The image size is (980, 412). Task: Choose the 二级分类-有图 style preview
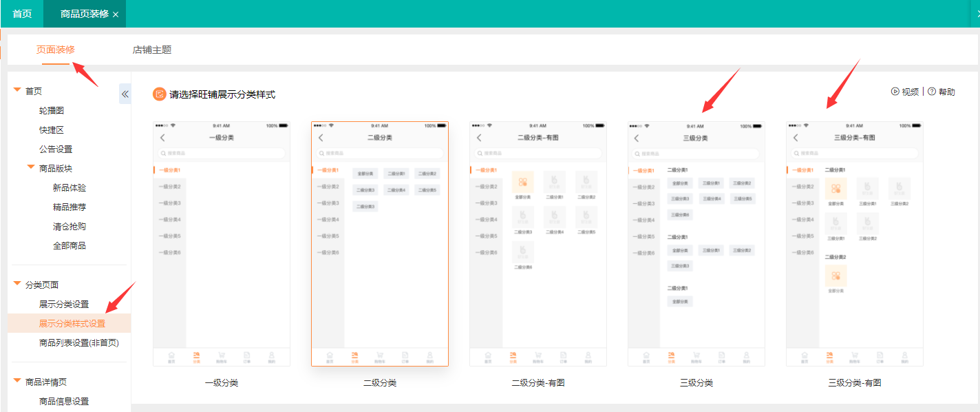coord(537,244)
